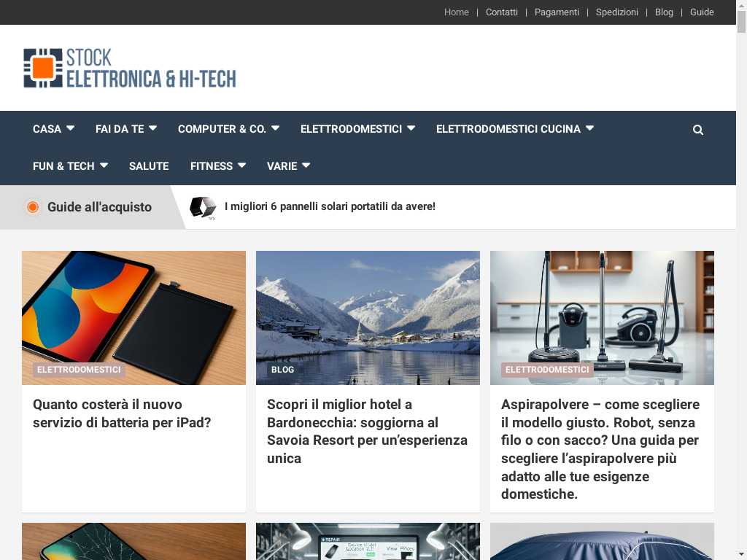Expand the CASA dropdown arrow

[71, 128]
